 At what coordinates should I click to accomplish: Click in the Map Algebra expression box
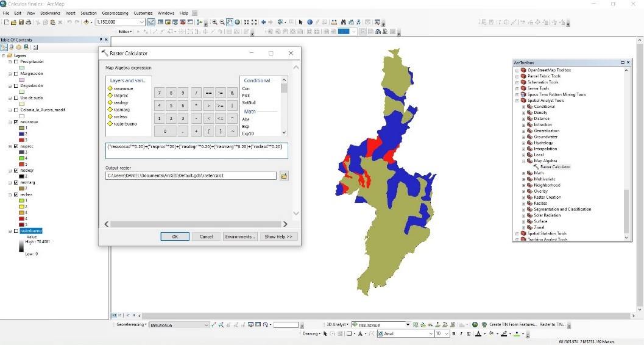[x=196, y=151]
